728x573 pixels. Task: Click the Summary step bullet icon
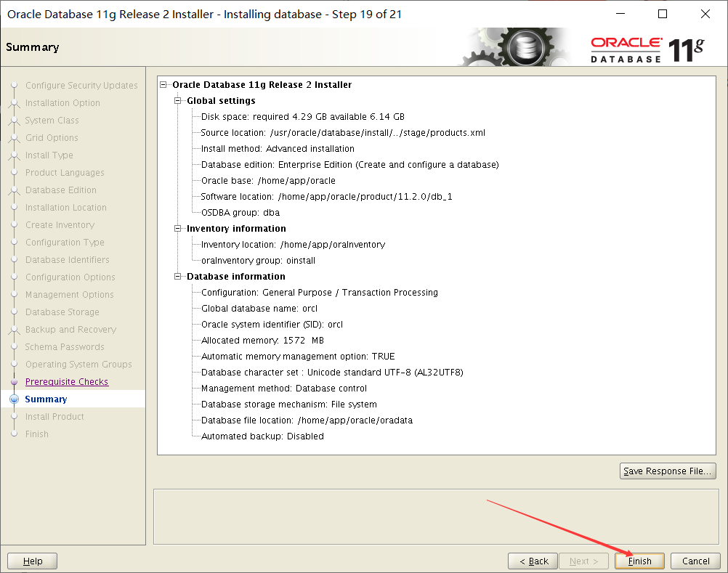tap(15, 399)
